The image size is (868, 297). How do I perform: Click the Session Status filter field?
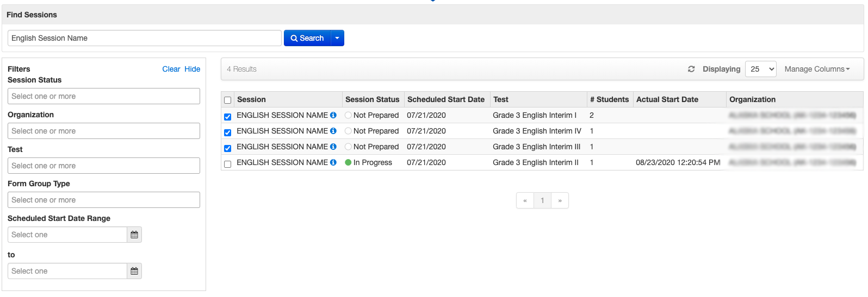[x=104, y=96]
